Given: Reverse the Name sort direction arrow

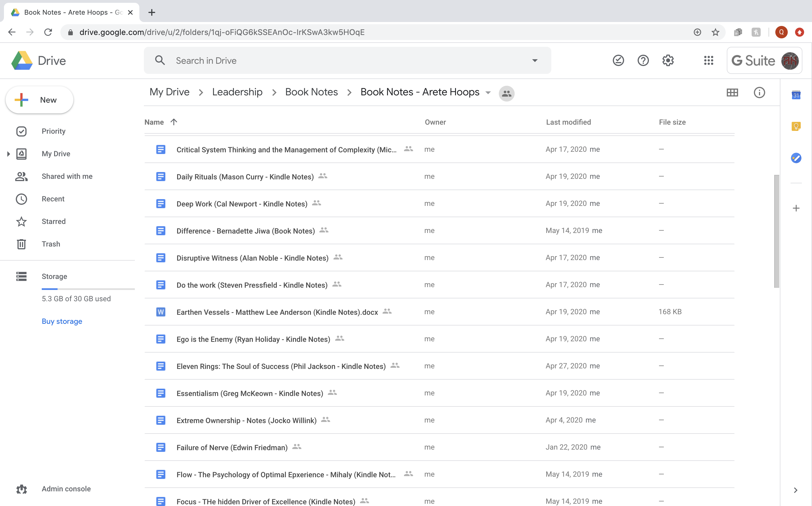Looking at the screenshot, I should point(174,122).
